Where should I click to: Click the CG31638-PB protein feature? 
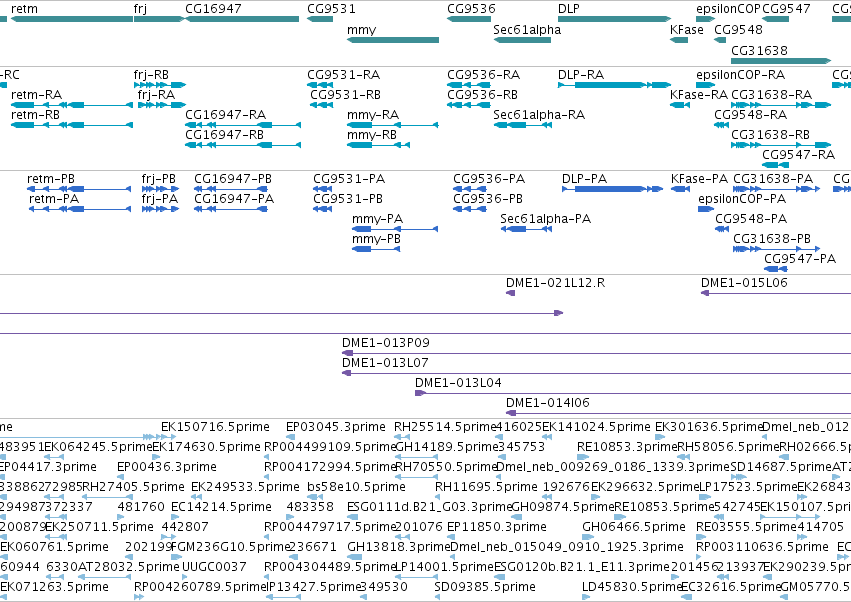[x=777, y=249]
